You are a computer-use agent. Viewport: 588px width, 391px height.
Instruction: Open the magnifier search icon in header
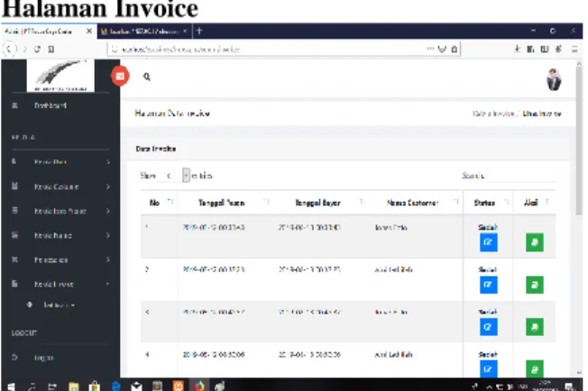coord(147,77)
